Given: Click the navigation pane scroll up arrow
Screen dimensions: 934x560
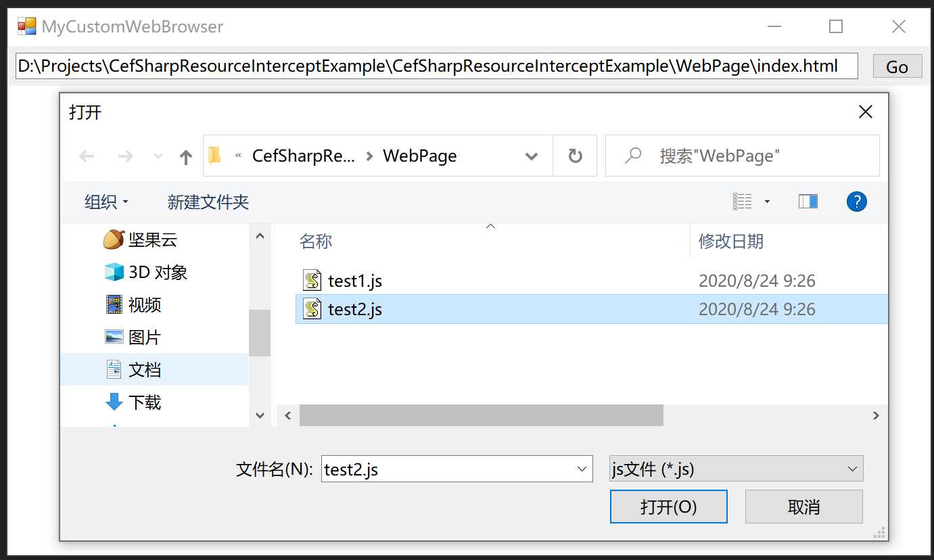Looking at the screenshot, I should 260,235.
